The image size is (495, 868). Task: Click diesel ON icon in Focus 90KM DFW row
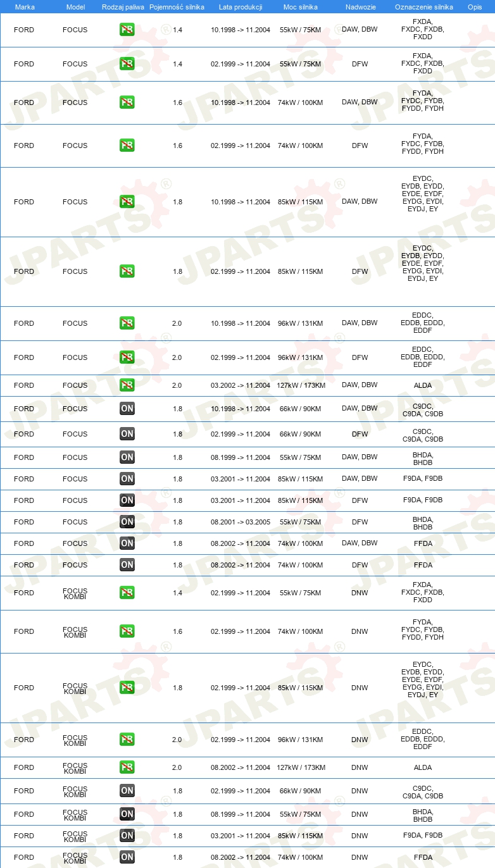[127, 434]
